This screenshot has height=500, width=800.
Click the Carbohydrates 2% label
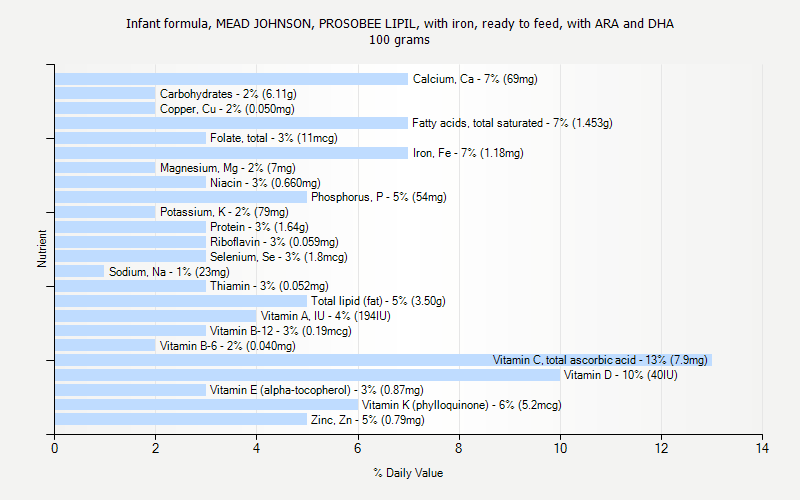228,94
